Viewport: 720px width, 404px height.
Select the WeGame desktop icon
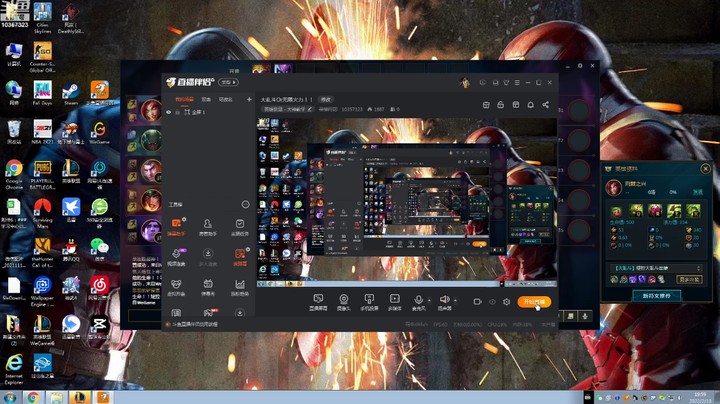tap(99, 132)
